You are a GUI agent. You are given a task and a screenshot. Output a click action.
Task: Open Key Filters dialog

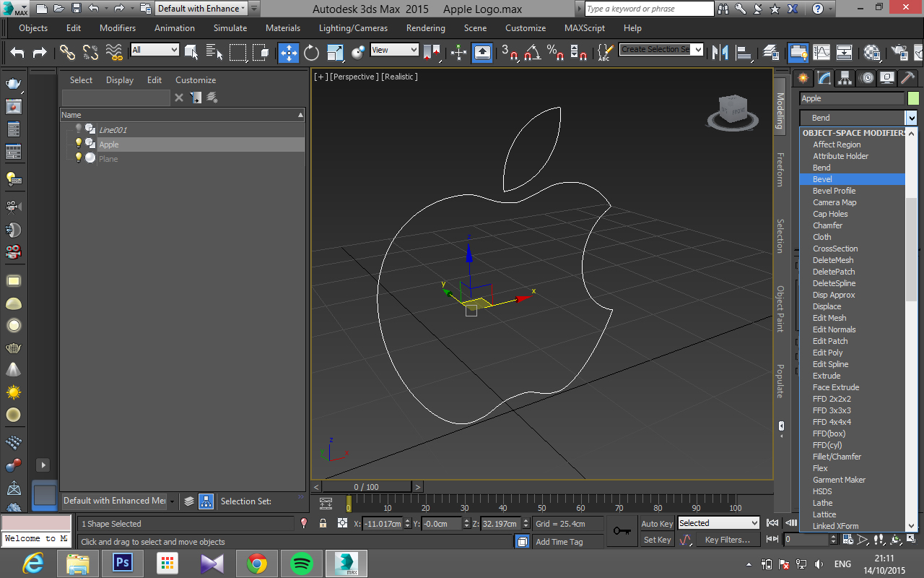click(x=728, y=540)
